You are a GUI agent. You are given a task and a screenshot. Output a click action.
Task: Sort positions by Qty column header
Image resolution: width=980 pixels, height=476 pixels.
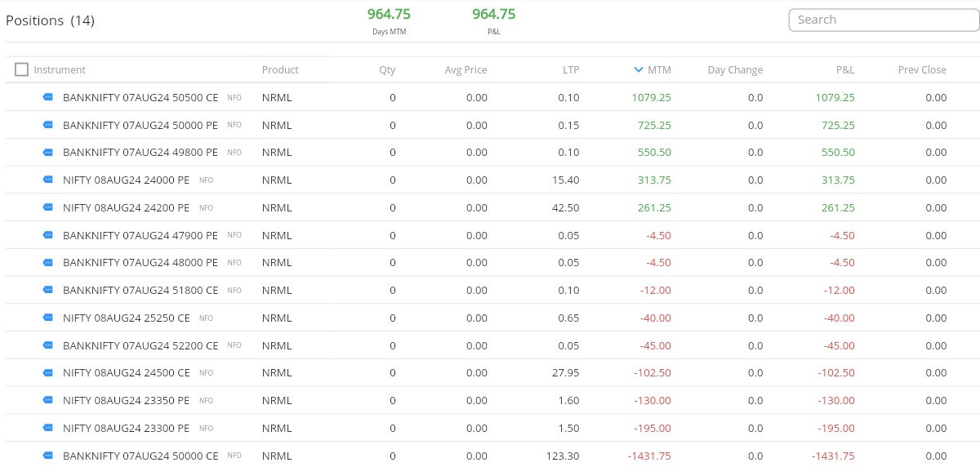(387, 70)
